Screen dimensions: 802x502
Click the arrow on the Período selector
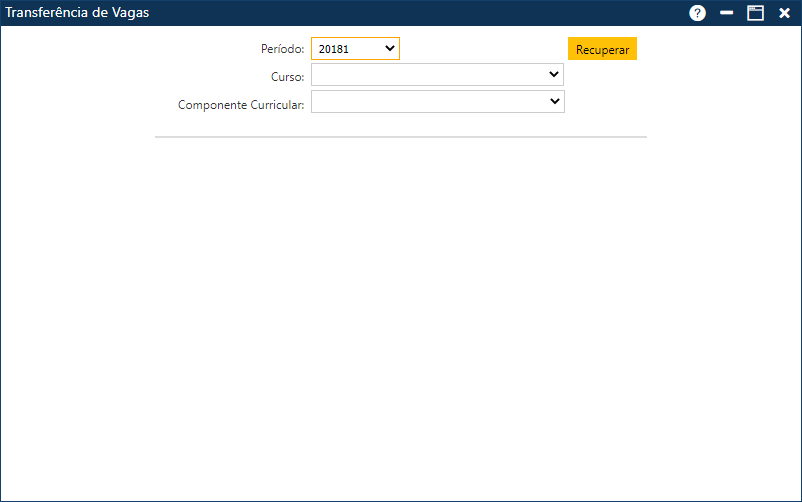[389, 48]
